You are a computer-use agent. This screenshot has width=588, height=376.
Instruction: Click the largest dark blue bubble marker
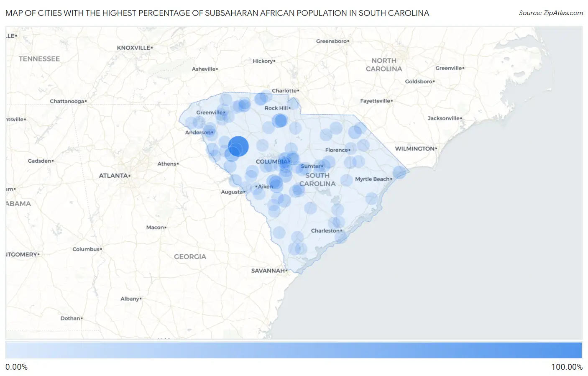(x=238, y=146)
